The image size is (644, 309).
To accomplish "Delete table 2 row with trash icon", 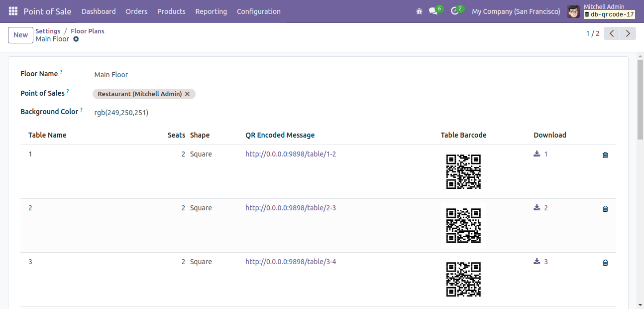I will [x=605, y=209].
